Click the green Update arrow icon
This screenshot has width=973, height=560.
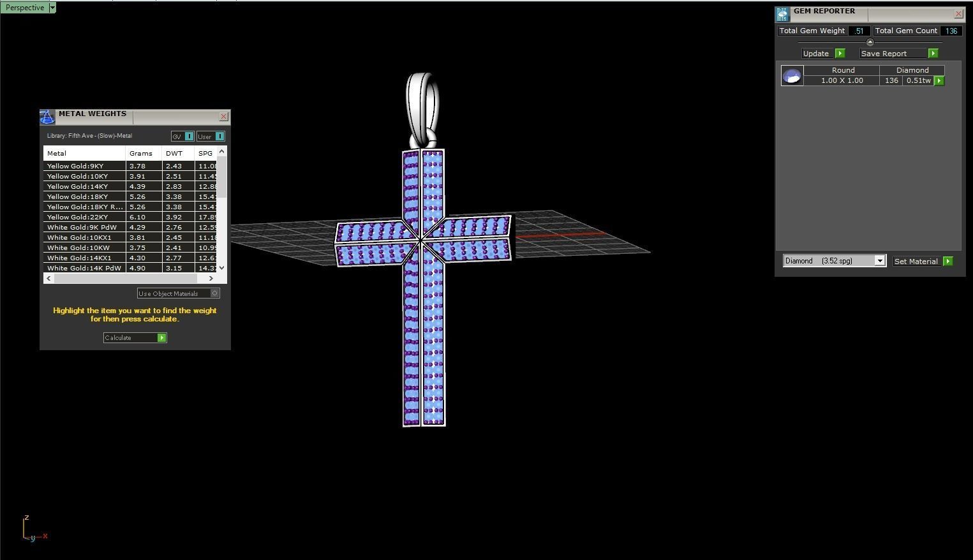[x=840, y=54]
